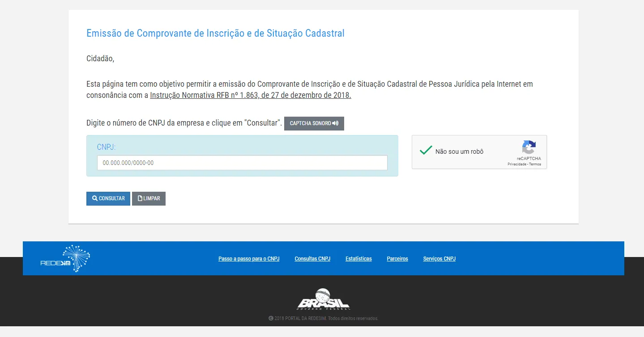
Task: Open Serviços CNPJ footer link
Action: tap(439, 259)
